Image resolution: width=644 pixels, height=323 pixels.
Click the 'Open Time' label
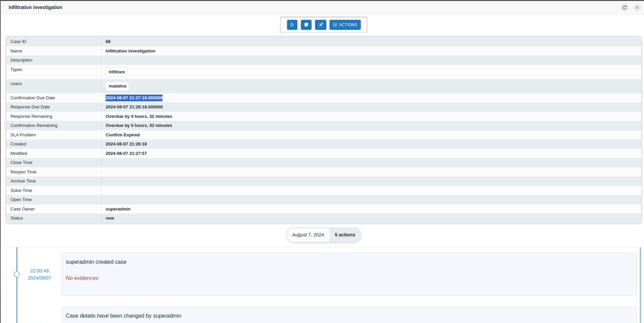click(21, 200)
